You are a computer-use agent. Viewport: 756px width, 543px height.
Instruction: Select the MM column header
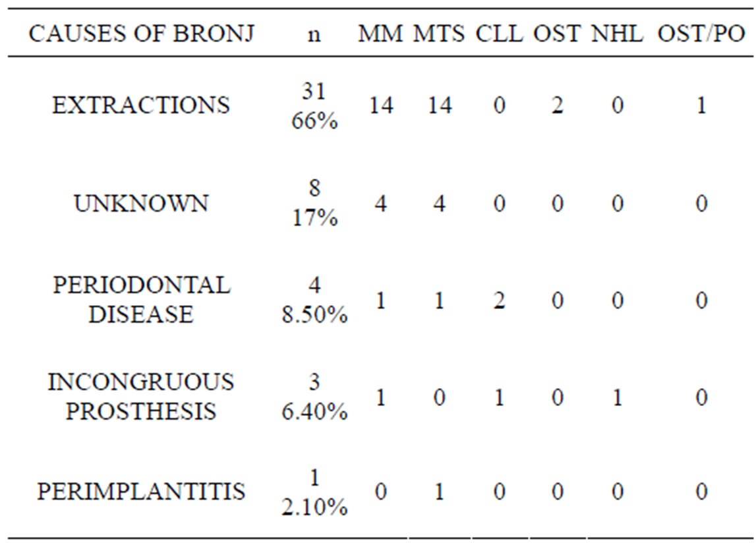[x=380, y=34]
